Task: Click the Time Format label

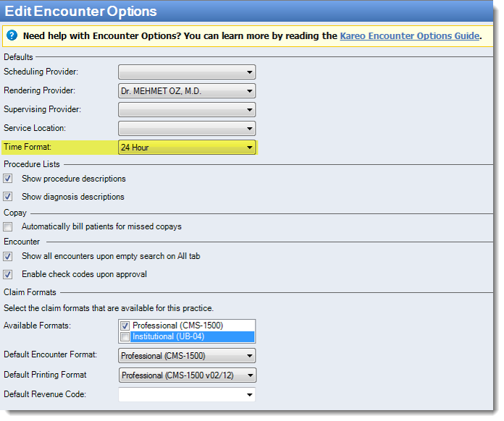Action: point(28,147)
